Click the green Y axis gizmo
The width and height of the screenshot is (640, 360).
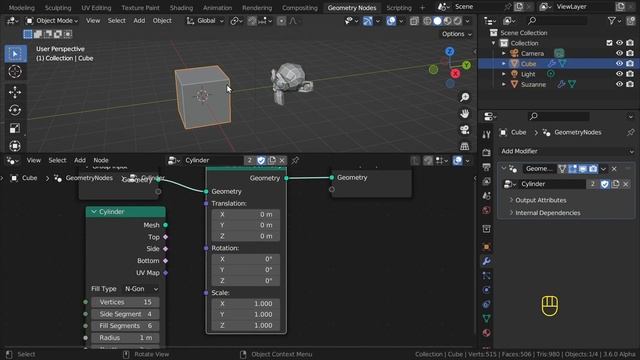click(466, 65)
